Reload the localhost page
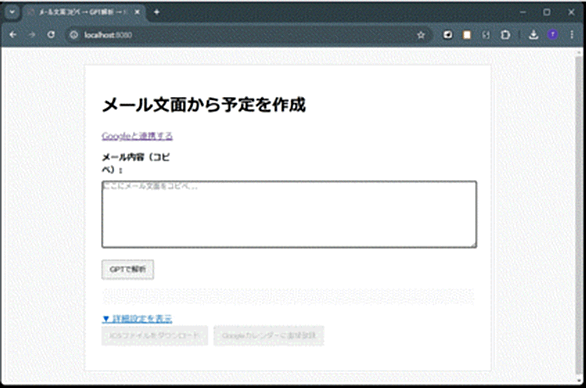Viewport: 586px width, 388px height. pyautogui.click(x=51, y=35)
